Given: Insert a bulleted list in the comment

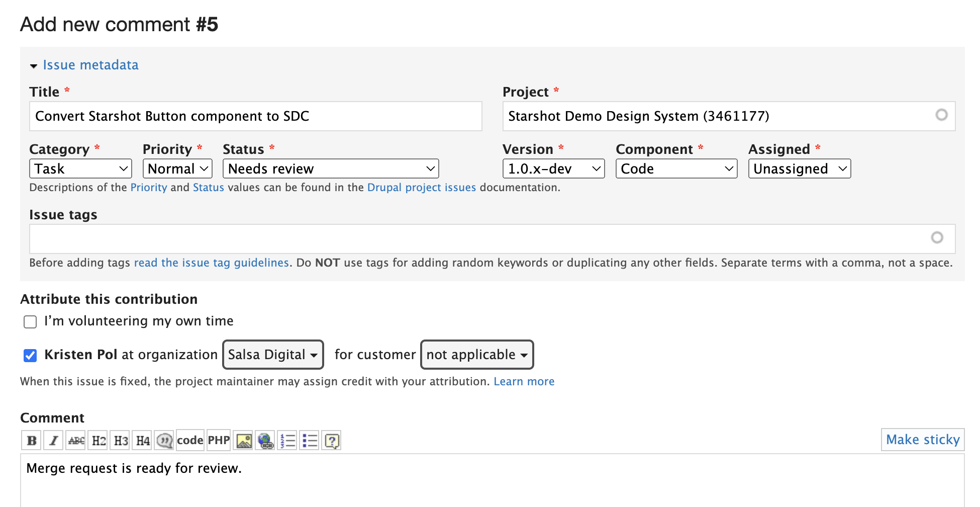Looking at the screenshot, I should click(309, 440).
